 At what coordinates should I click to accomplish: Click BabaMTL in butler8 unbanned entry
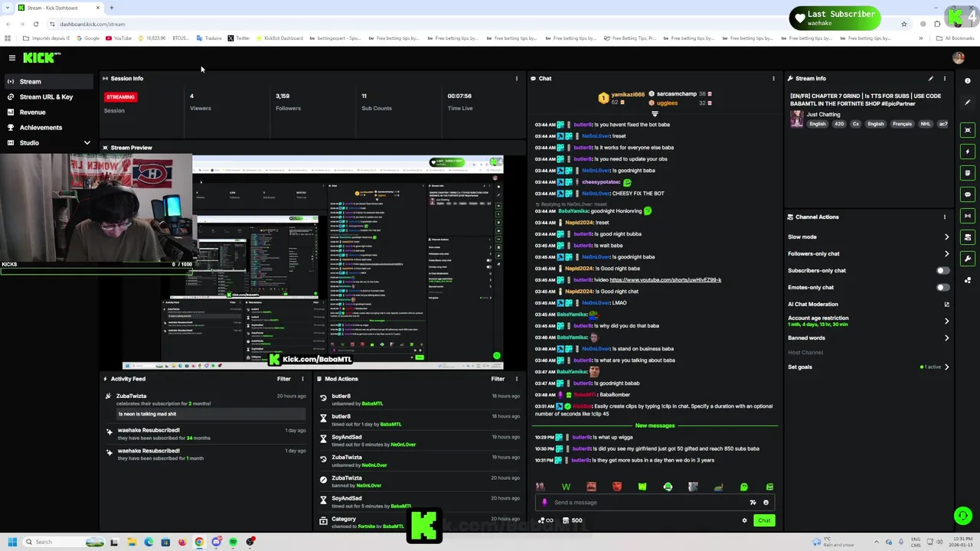(372, 403)
